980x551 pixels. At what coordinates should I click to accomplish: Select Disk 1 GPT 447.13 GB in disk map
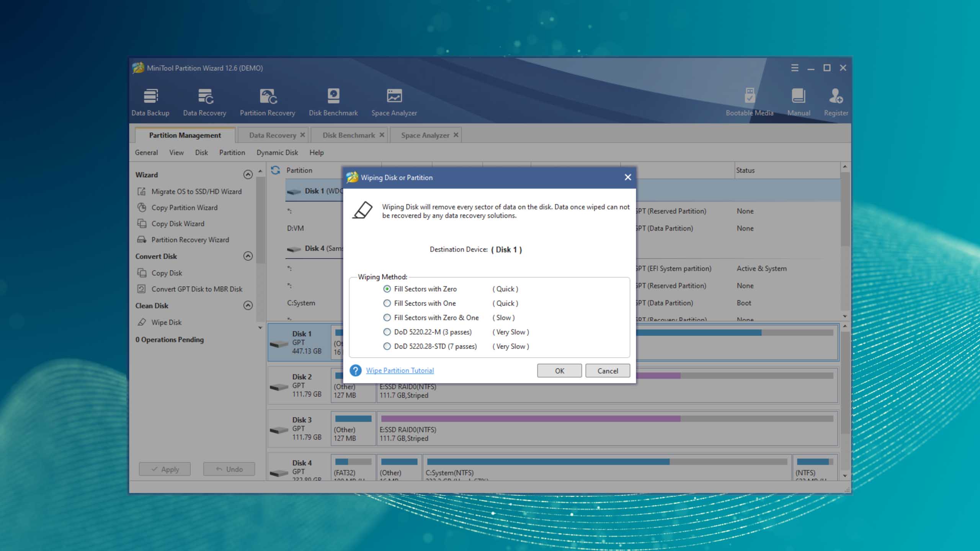[x=299, y=342]
